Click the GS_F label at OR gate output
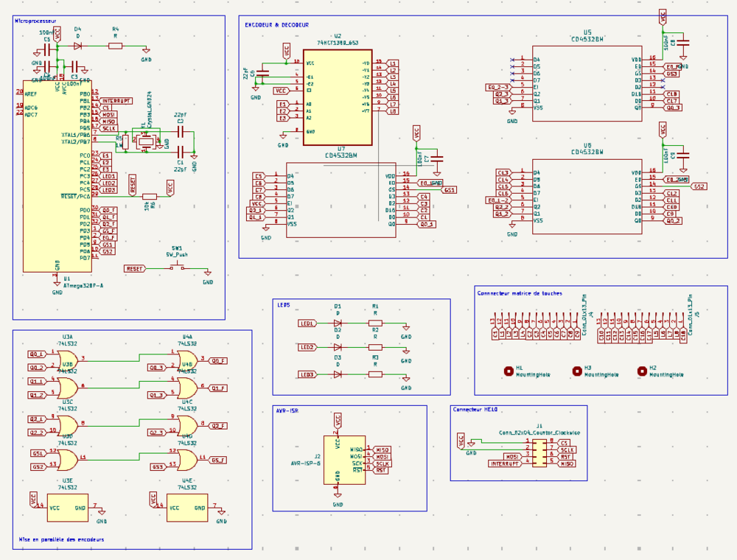Screen dimensions: 737x560 click(x=218, y=461)
